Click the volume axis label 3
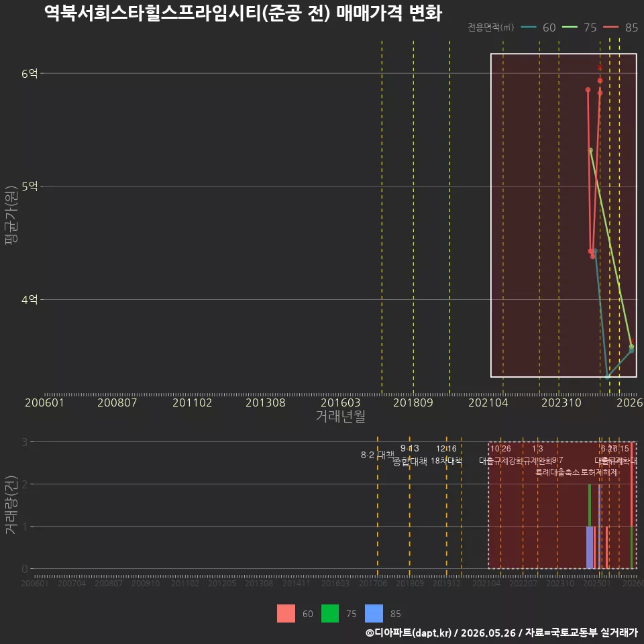Screen dimensions: 644x644 [25, 442]
